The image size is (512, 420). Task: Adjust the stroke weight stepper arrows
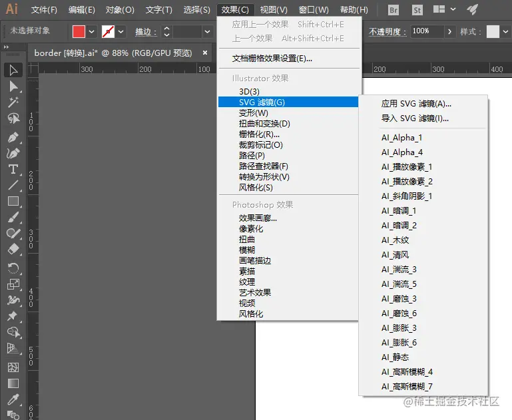(x=166, y=32)
